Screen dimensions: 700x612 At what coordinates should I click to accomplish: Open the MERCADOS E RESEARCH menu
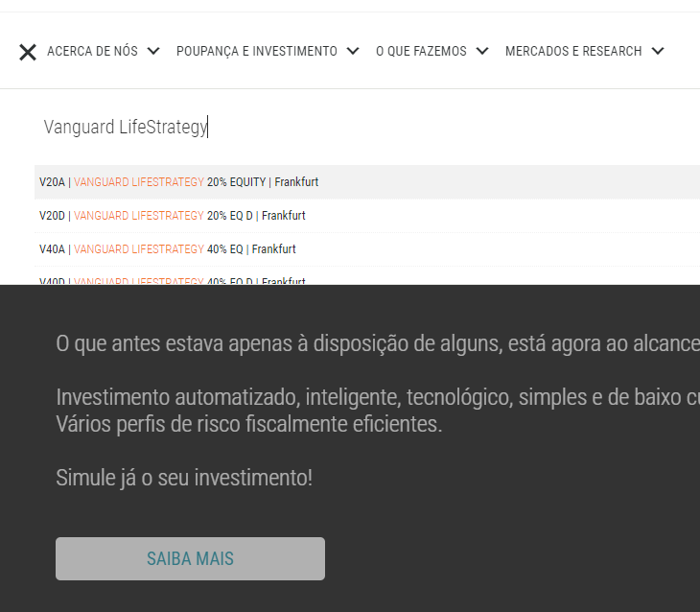[572, 52]
